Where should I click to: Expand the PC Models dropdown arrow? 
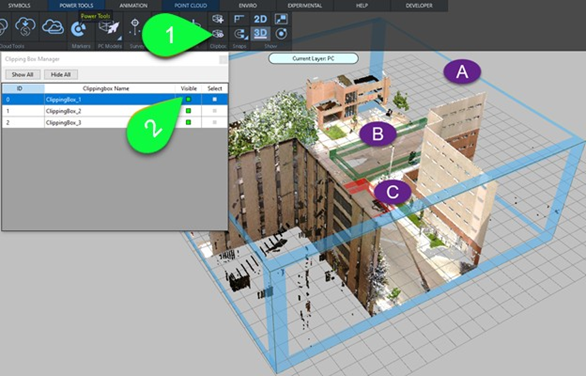[x=120, y=38]
